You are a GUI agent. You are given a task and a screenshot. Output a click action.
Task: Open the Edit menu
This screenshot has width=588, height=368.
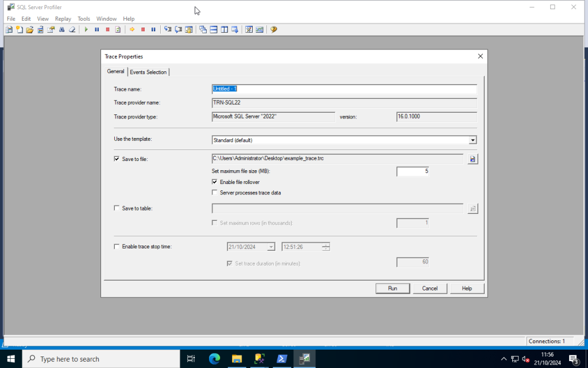(x=26, y=19)
